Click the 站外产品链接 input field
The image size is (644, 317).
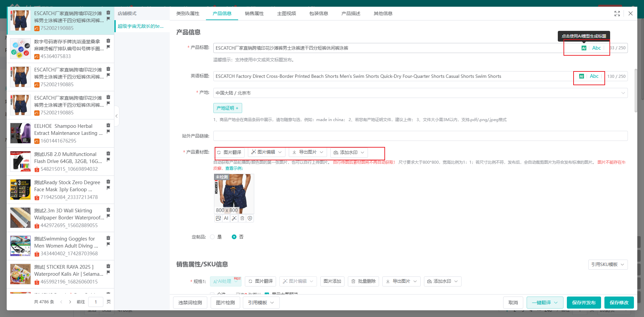pyautogui.click(x=420, y=136)
